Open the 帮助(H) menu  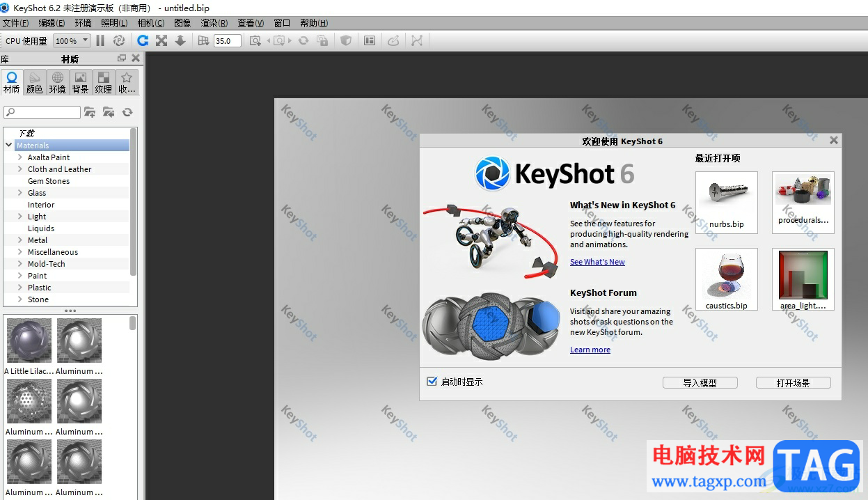314,23
